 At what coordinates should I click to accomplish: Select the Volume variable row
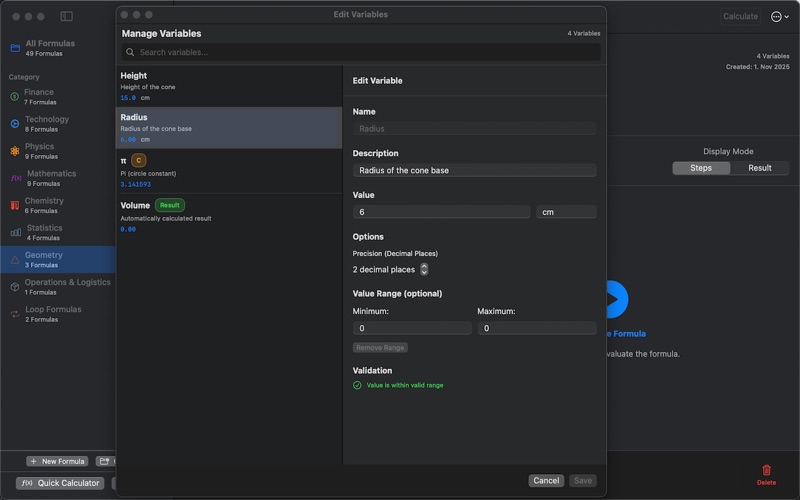click(x=229, y=216)
